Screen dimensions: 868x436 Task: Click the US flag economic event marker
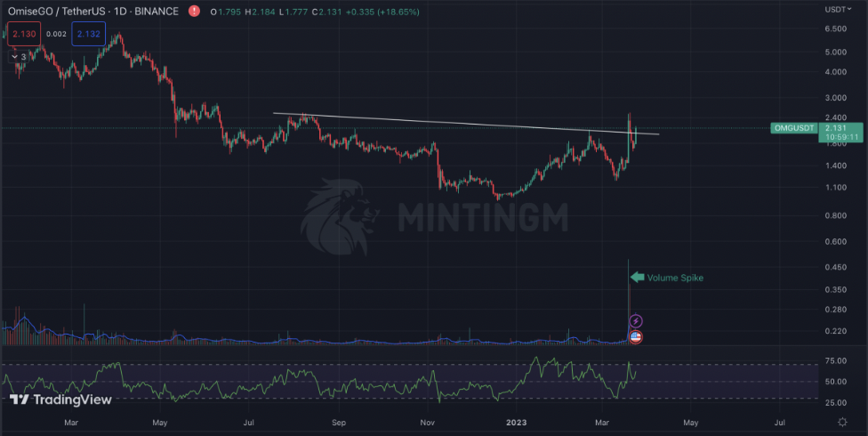(636, 336)
